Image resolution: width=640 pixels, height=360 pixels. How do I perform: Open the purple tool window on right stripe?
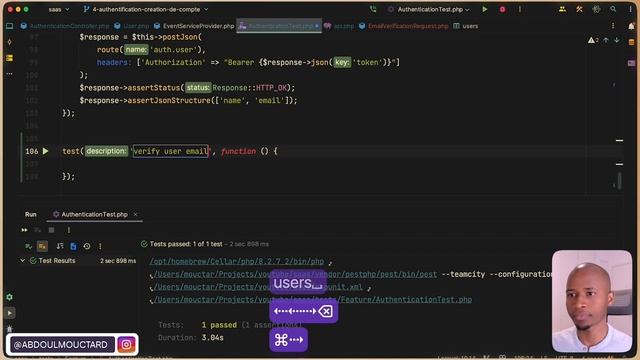pos(631,63)
